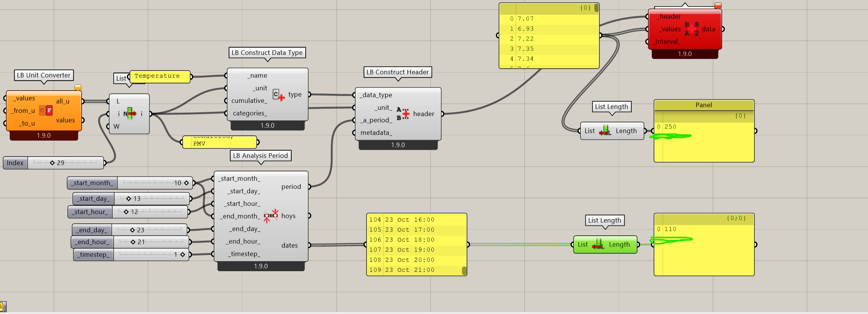Click the dates panel scrollbar
868x314 pixels.
click(x=464, y=270)
